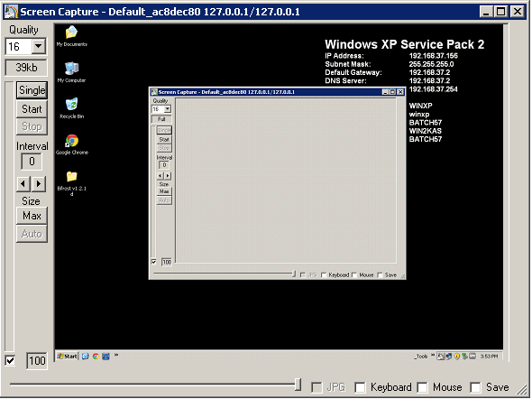Open My Documents icon on remote desktop

point(71,35)
